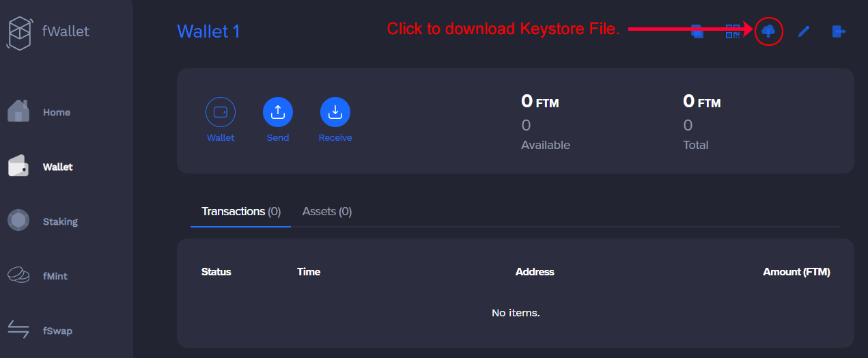Open Send via the upload arrow icon

point(278,112)
